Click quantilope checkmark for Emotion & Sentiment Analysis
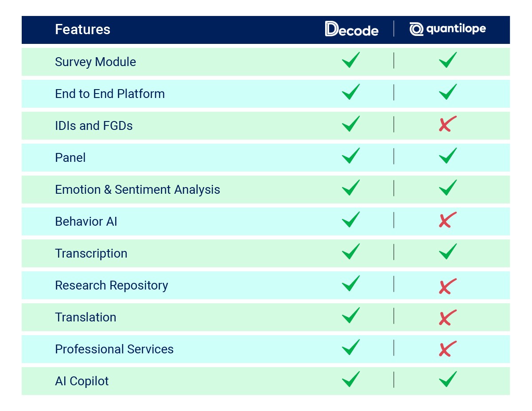Screen dimensions: 532x411 coord(448,188)
